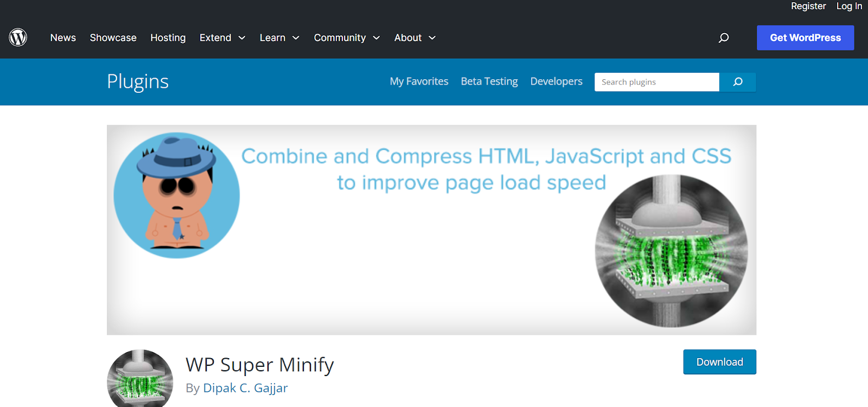The image size is (868, 407).
Task: Open the Community menu label
Action: coord(340,38)
